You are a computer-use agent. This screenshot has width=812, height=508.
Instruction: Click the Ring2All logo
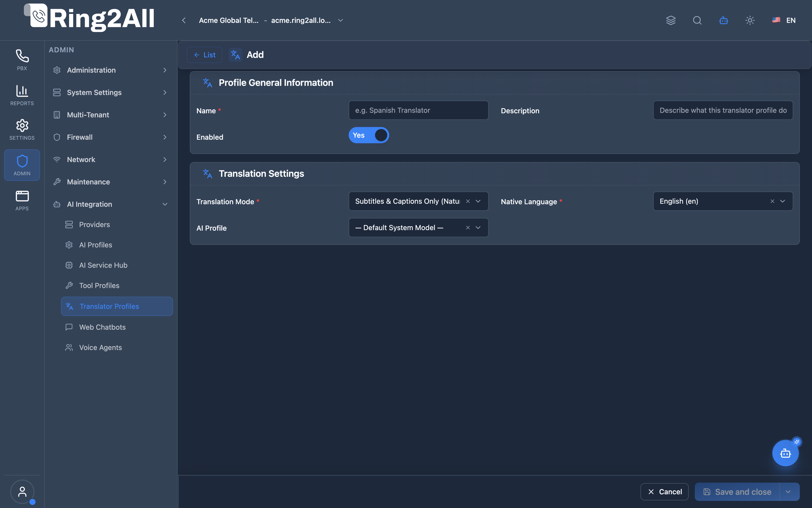(89, 18)
